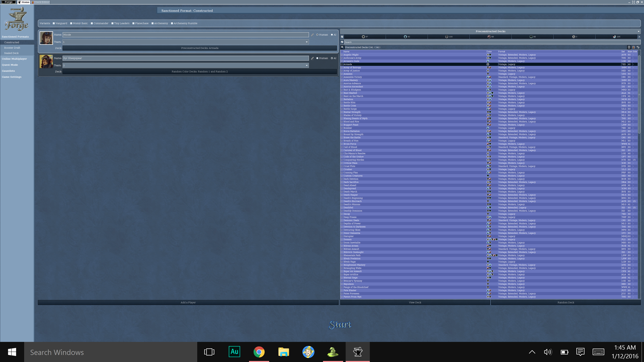Viewport: 644px width, 362px height.
Task: Filter decks by black mana symbol
Action: (x=449, y=37)
